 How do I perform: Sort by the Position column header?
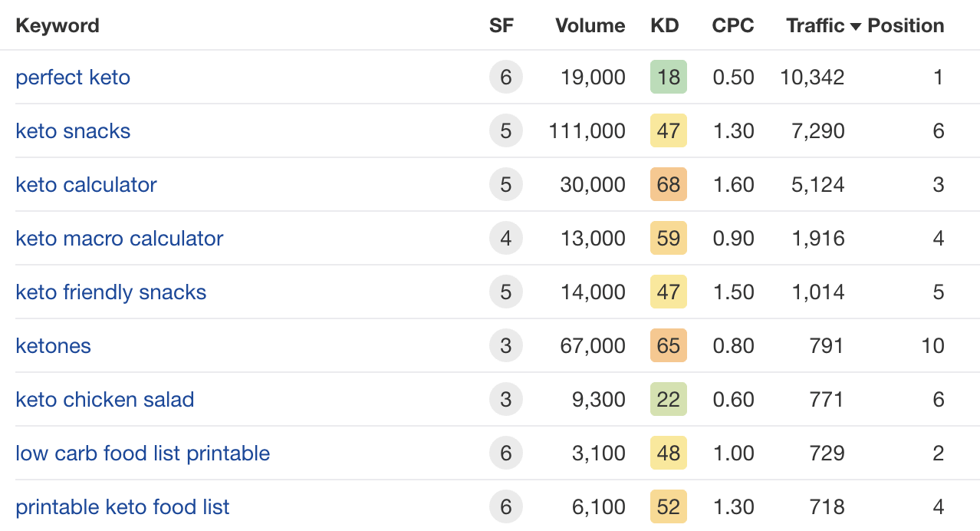coord(906,26)
